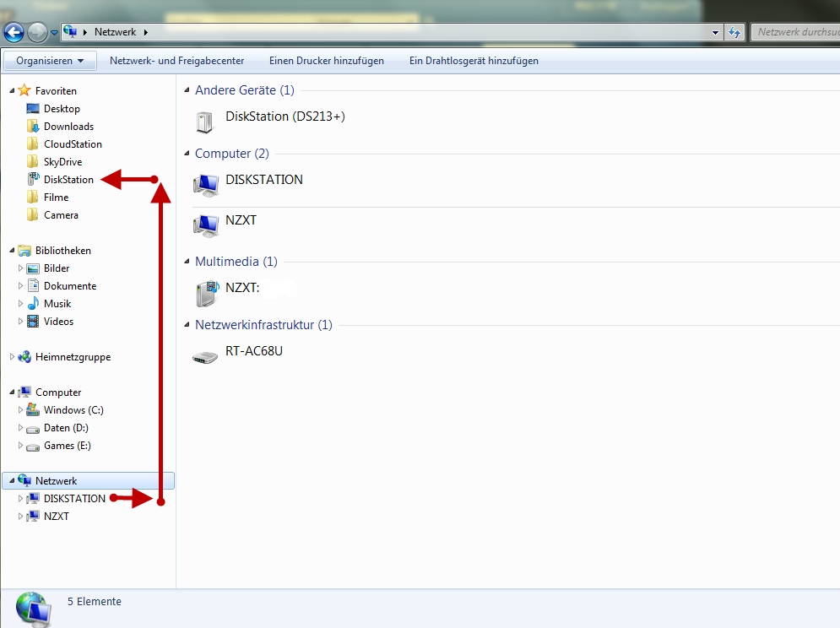Select the Videos film icon

click(x=33, y=321)
